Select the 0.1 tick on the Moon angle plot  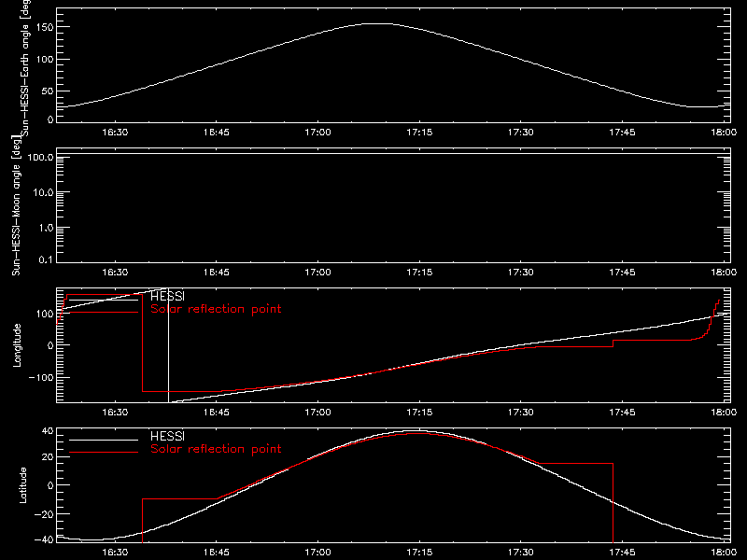tap(46, 259)
